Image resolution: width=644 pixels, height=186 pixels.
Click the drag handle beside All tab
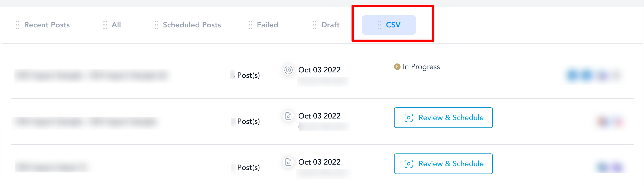click(x=105, y=25)
